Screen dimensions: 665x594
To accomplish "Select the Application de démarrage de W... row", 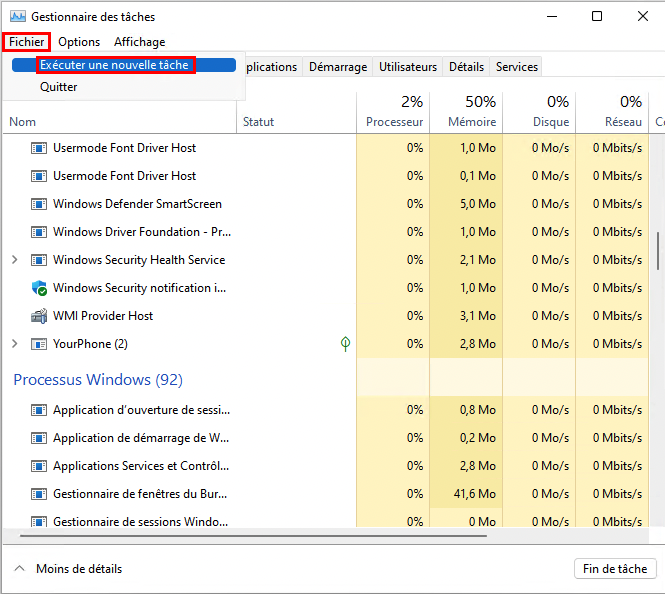I will click(x=326, y=438).
